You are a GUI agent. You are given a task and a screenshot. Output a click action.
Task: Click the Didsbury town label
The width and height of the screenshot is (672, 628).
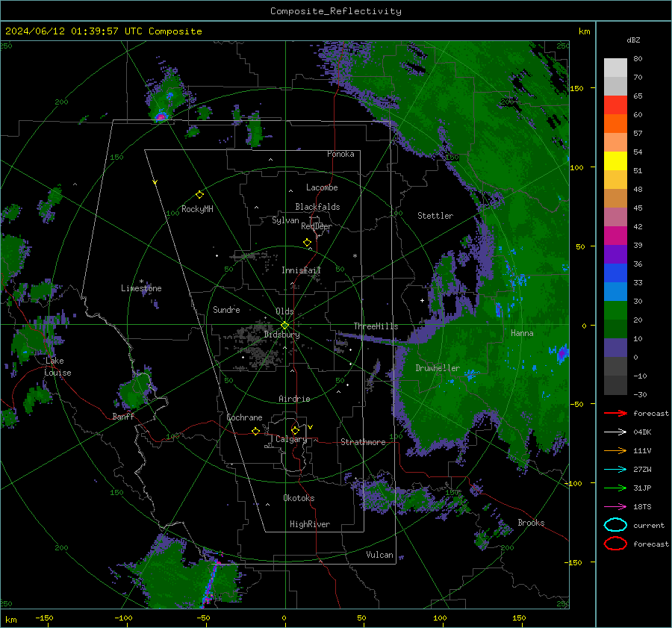click(282, 335)
